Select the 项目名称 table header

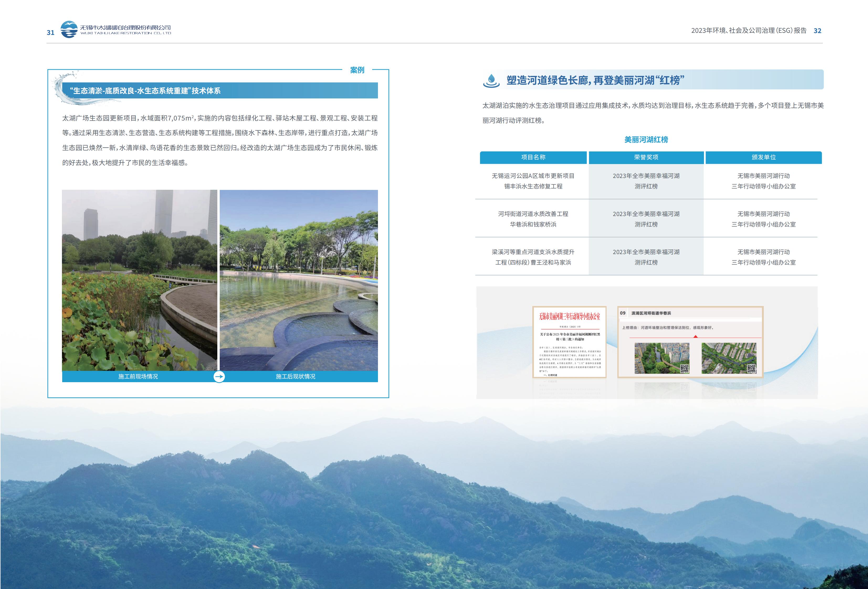click(533, 157)
